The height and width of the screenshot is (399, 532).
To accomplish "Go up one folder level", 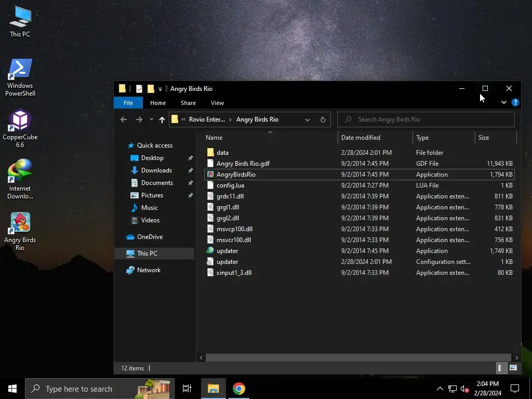I will (x=162, y=119).
